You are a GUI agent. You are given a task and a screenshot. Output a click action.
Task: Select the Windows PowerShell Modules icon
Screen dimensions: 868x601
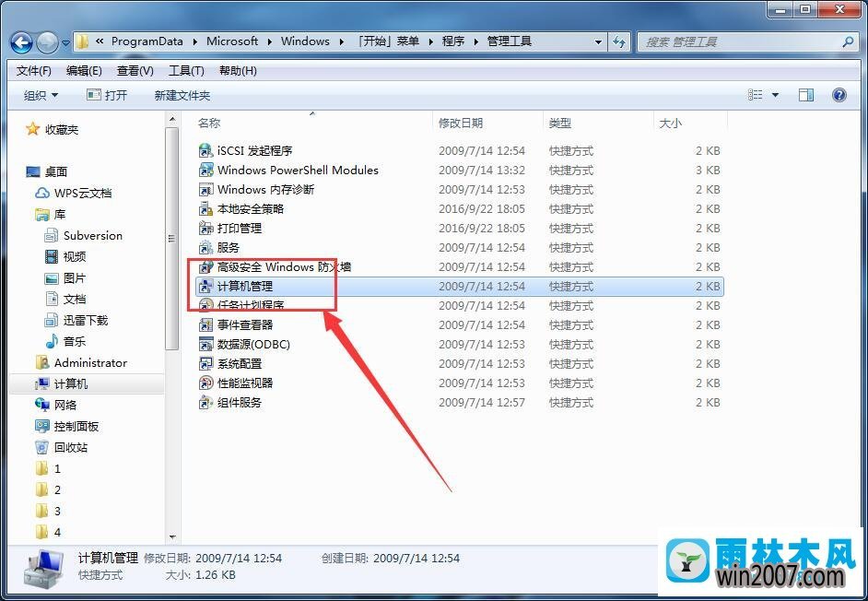click(x=205, y=170)
